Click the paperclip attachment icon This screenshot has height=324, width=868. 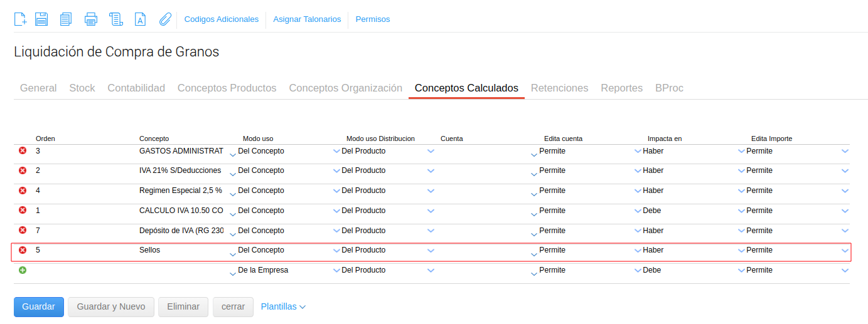tap(165, 19)
